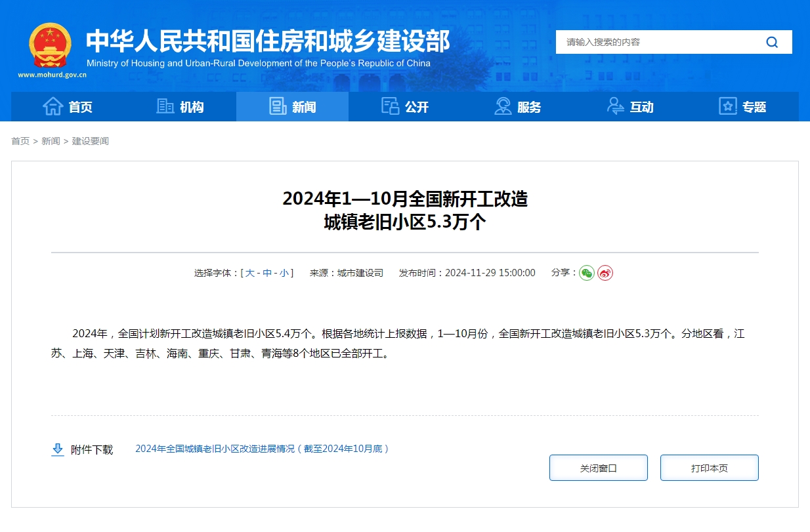
Task: Open the 2024年全国城镇老旧小区改造进展情况 attachment link
Action: pyautogui.click(x=263, y=449)
